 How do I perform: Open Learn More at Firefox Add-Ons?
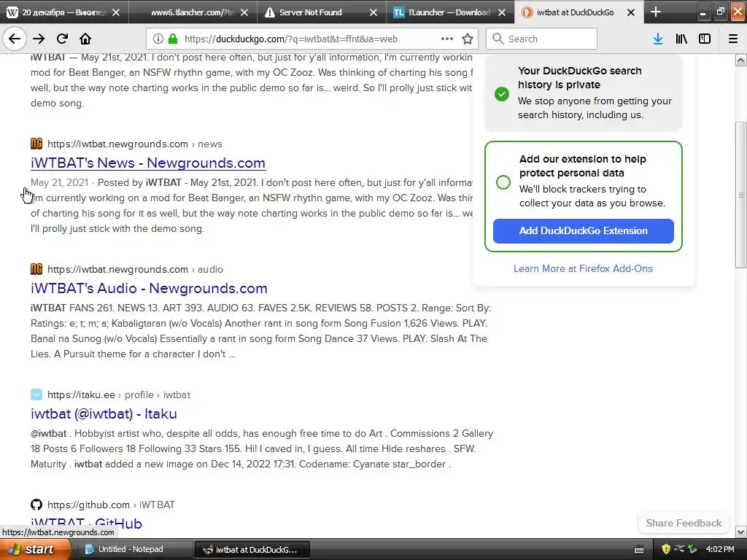pyautogui.click(x=583, y=268)
